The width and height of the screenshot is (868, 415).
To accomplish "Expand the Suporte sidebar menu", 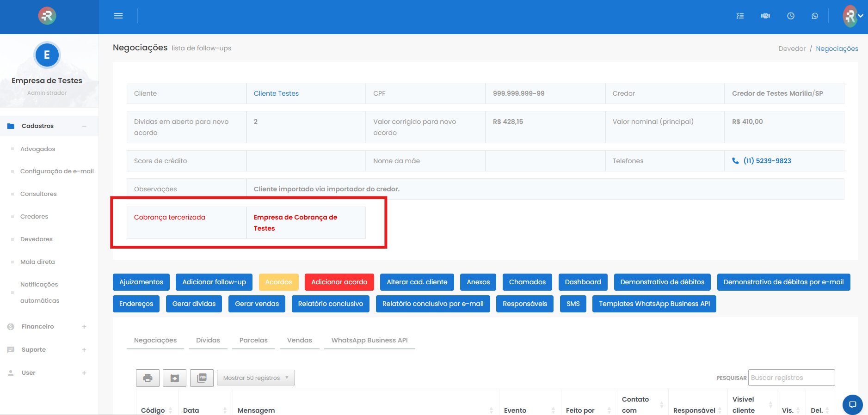I will 84,350.
